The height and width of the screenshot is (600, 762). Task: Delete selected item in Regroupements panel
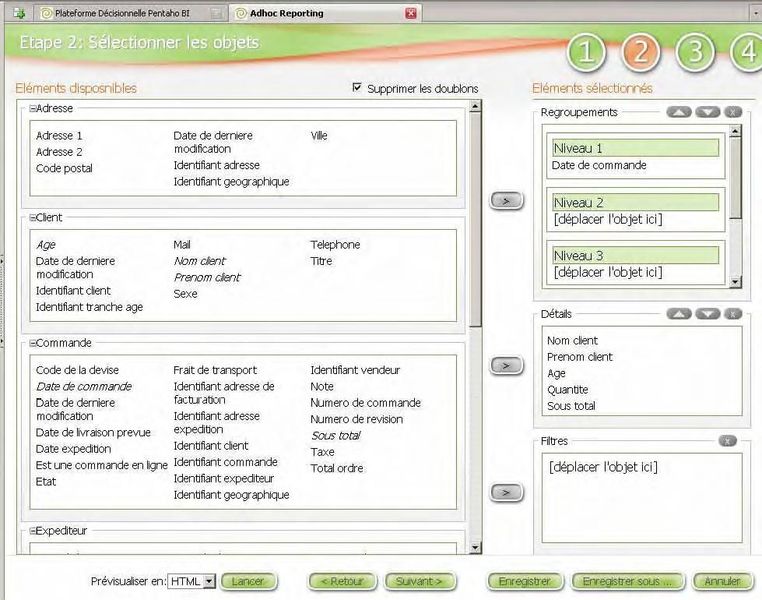click(x=733, y=112)
